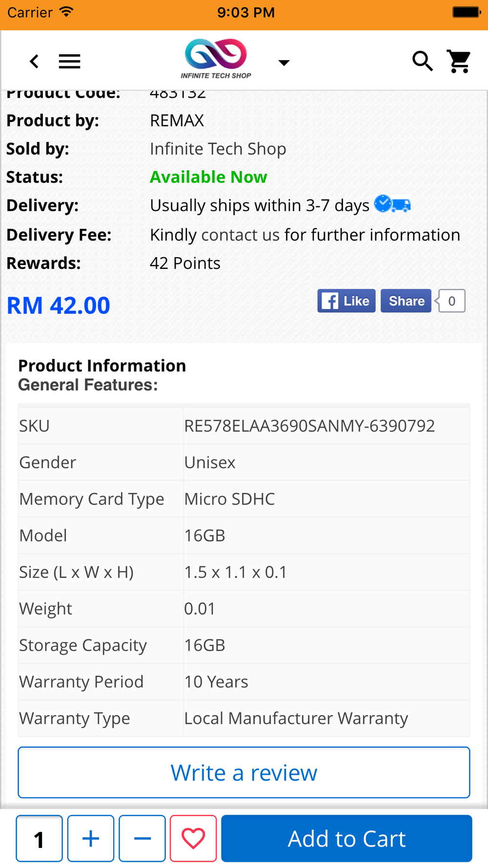
Task: Open the Write a review button
Action: coord(244,772)
